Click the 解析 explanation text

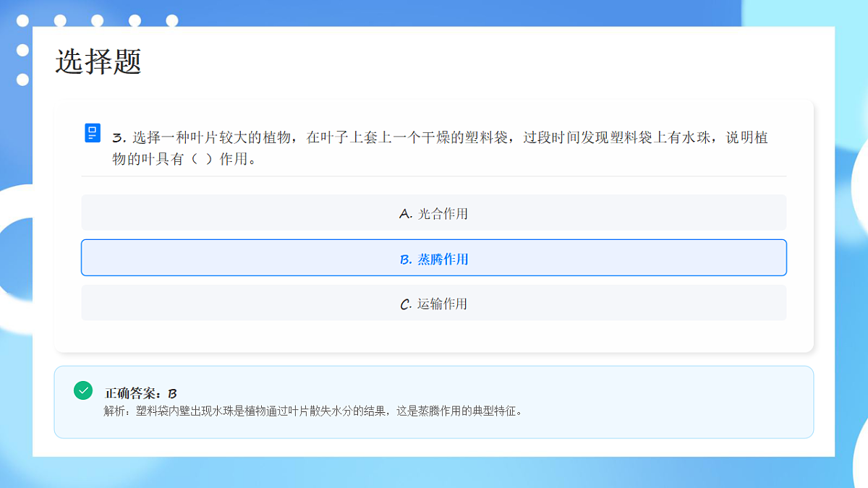point(313,411)
